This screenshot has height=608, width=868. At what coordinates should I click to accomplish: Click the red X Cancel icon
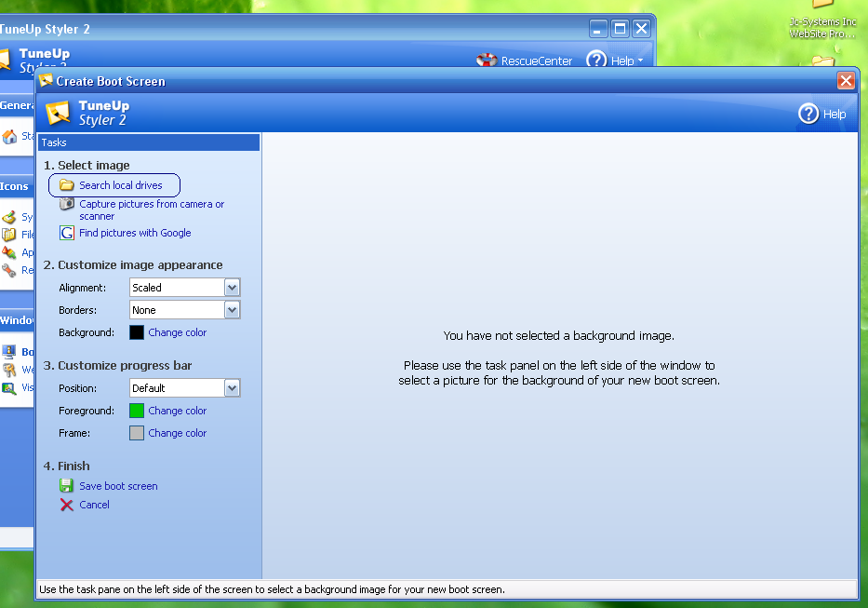pyautogui.click(x=66, y=505)
